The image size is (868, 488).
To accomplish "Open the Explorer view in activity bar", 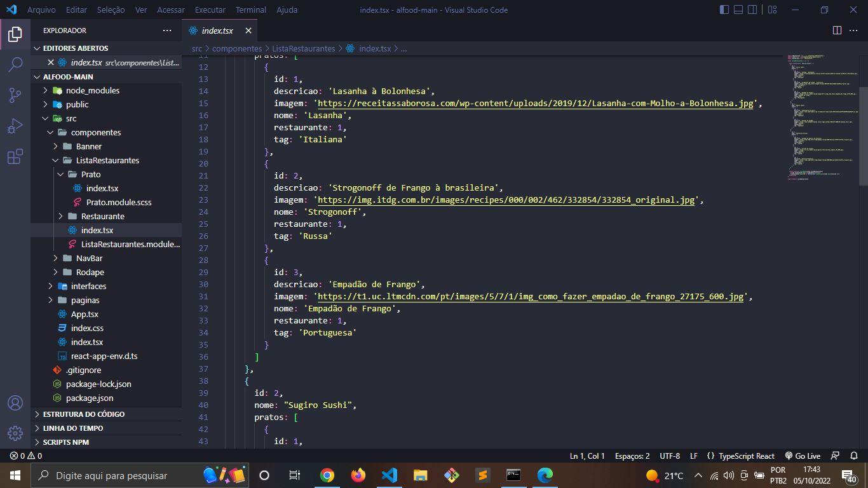I will tap(15, 34).
